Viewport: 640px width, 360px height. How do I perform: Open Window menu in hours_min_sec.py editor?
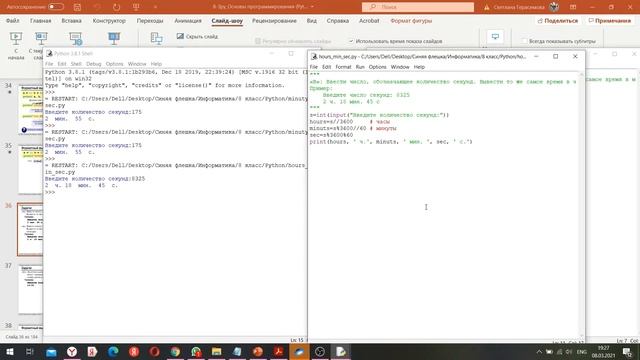(400, 67)
